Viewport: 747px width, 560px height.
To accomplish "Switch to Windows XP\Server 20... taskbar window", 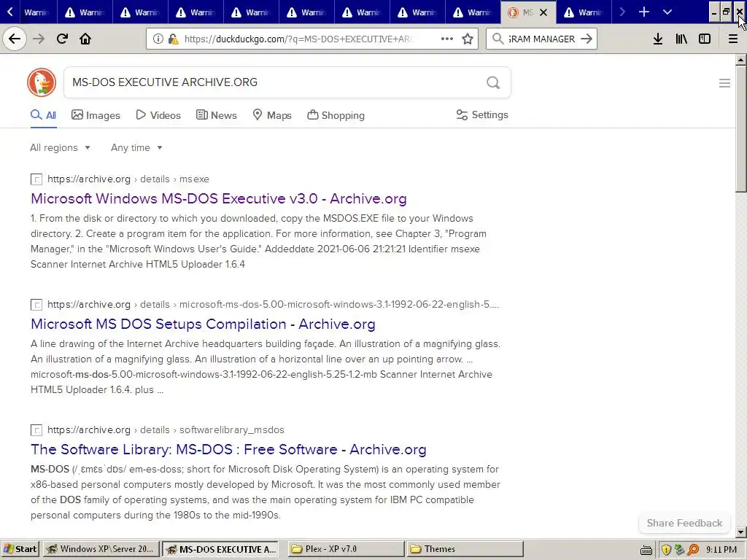I will pos(101,549).
